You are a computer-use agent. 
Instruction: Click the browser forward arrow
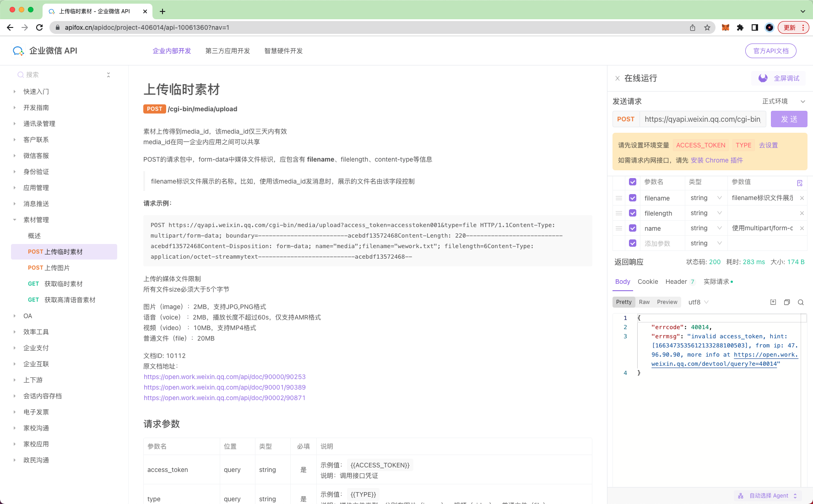(x=25, y=27)
